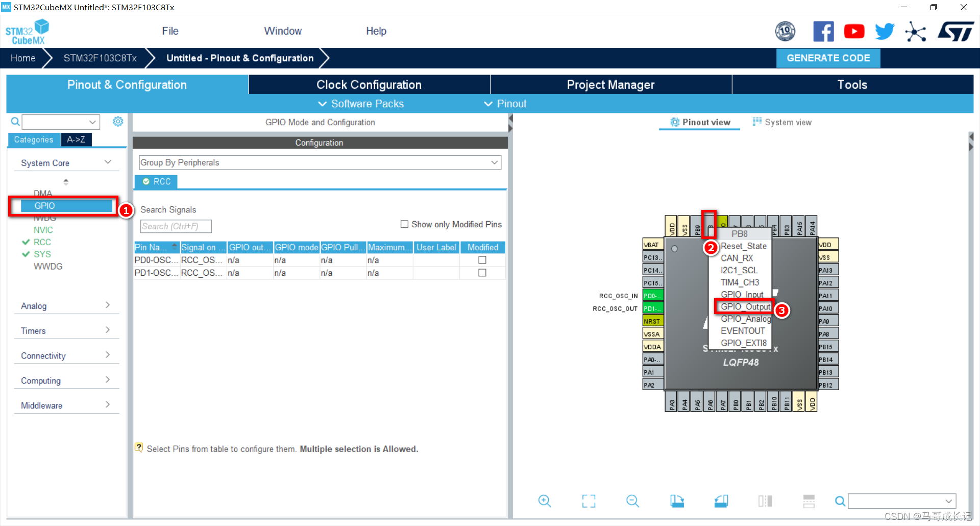The height and width of the screenshot is (526, 980).
Task: Select the PA2 pin on the chip
Action: [x=653, y=385]
